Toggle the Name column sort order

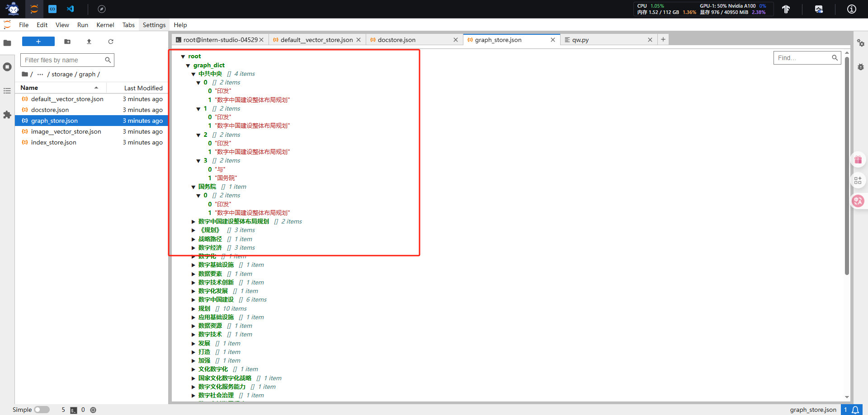tap(29, 87)
